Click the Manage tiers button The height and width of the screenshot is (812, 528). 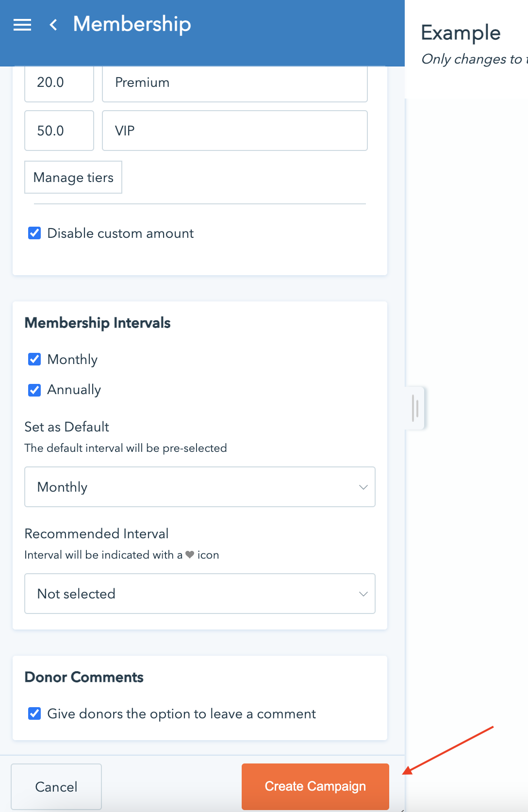point(73,178)
